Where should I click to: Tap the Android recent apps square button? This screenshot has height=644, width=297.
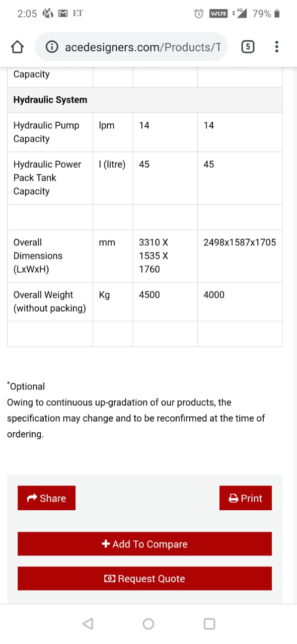pyautogui.click(x=209, y=624)
